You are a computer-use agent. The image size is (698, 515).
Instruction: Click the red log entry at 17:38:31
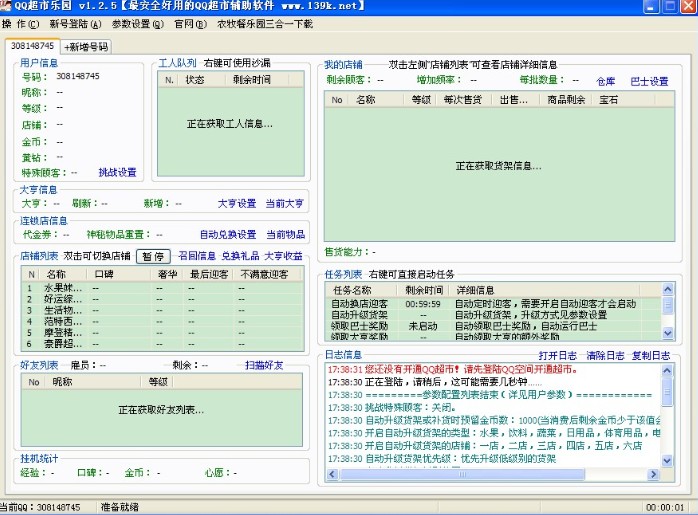tap(453, 369)
